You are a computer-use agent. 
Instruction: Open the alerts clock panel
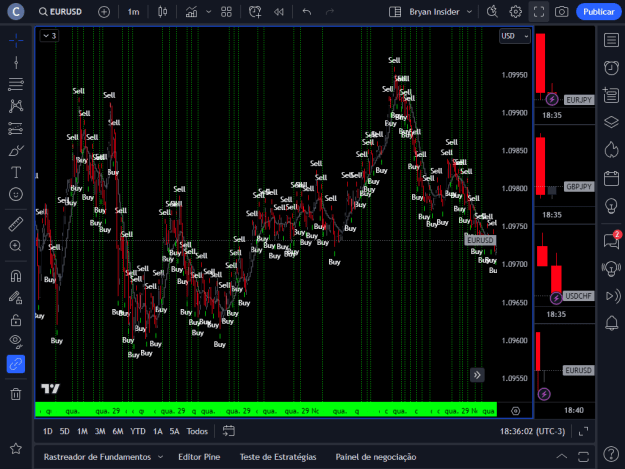[x=611, y=68]
